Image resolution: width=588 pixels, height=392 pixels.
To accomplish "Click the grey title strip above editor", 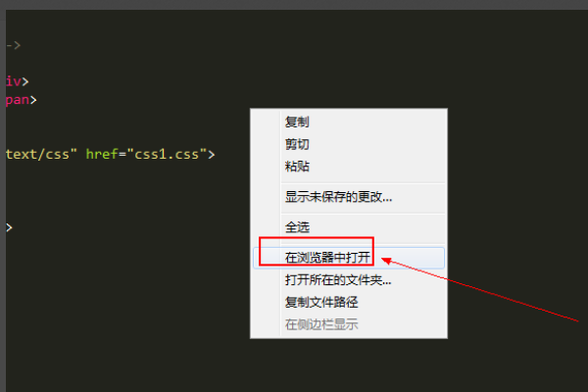I will tap(294, 5).
